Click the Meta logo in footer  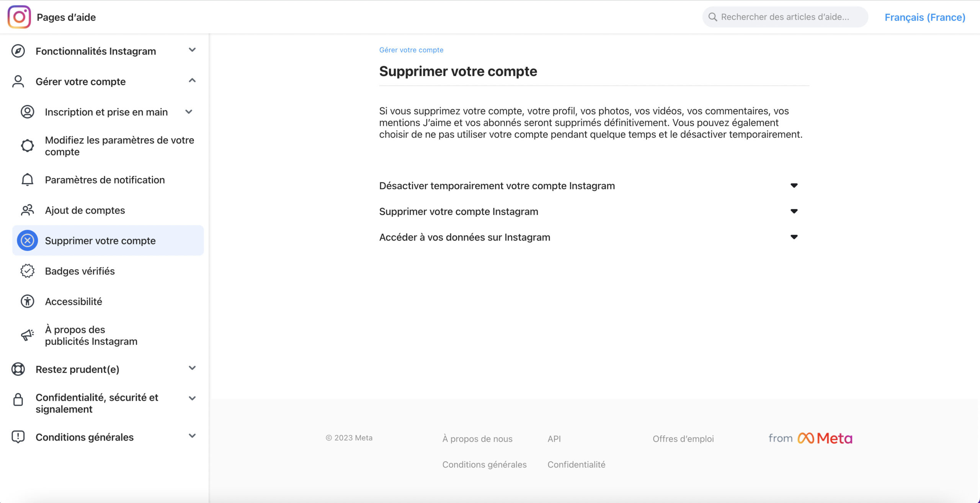tap(825, 438)
